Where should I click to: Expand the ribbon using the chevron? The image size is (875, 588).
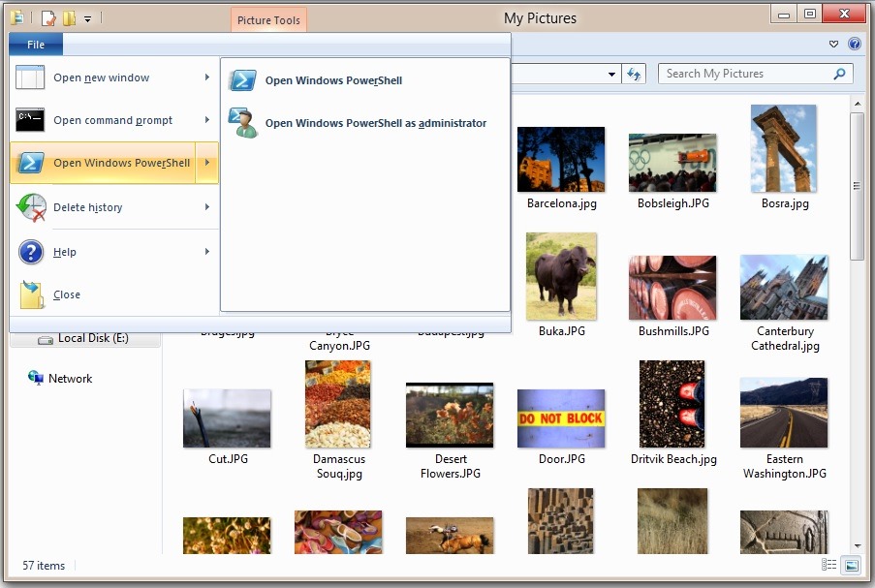point(833,44)
